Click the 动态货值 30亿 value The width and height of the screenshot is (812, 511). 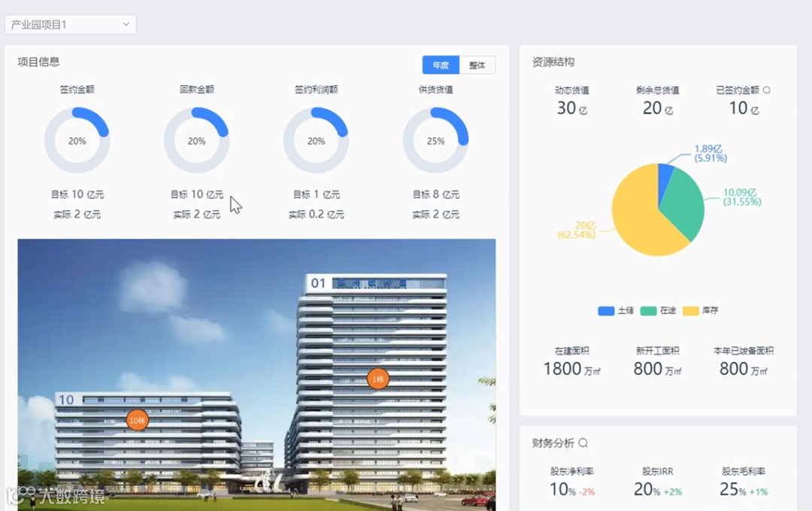tap(571, 108)
